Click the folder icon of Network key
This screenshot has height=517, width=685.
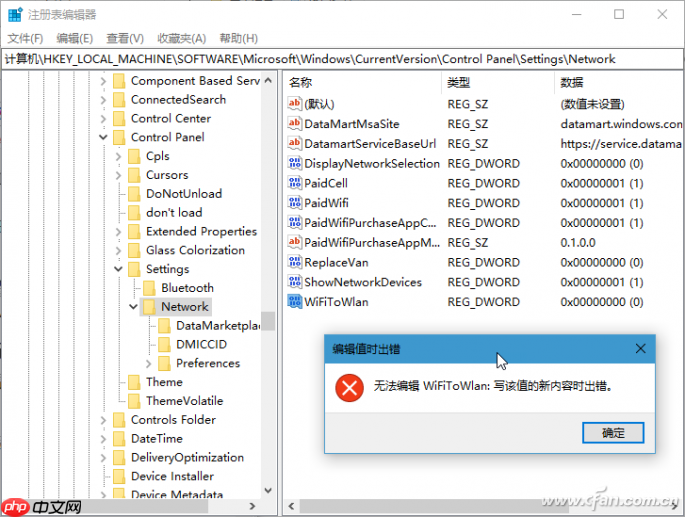coord(149,307)
